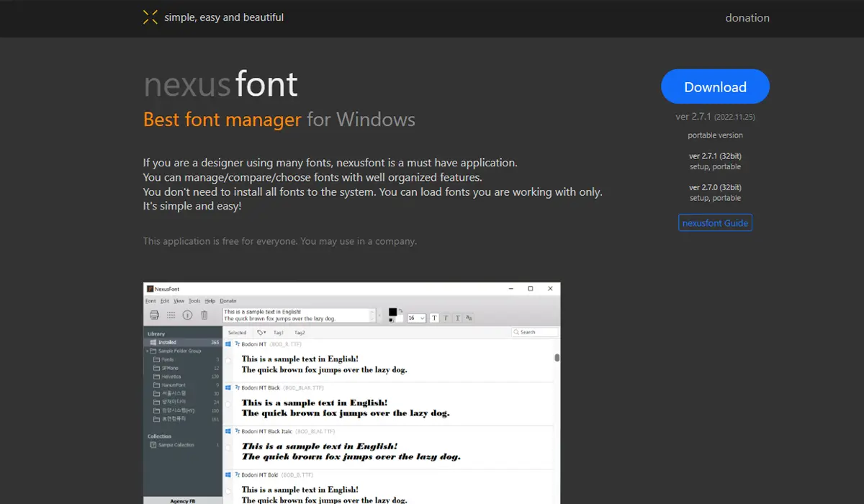The height and width of the screenshot is (504, 864).
Task: Click the sample text input box
Action: click(299, 315)
